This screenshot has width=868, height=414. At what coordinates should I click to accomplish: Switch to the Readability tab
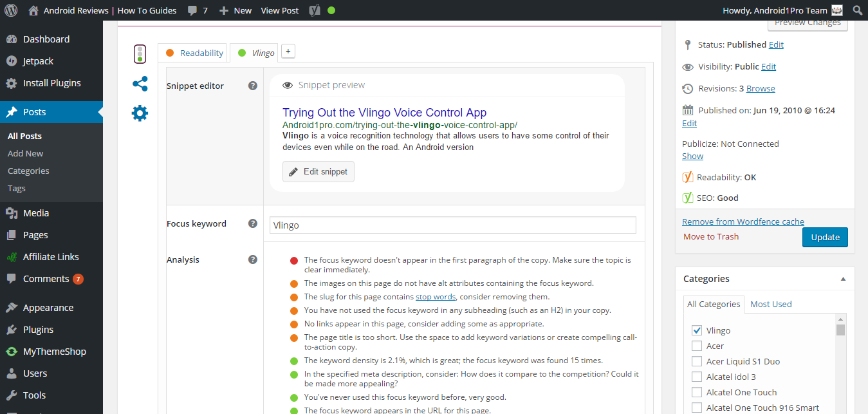click(x=193, y=53)
